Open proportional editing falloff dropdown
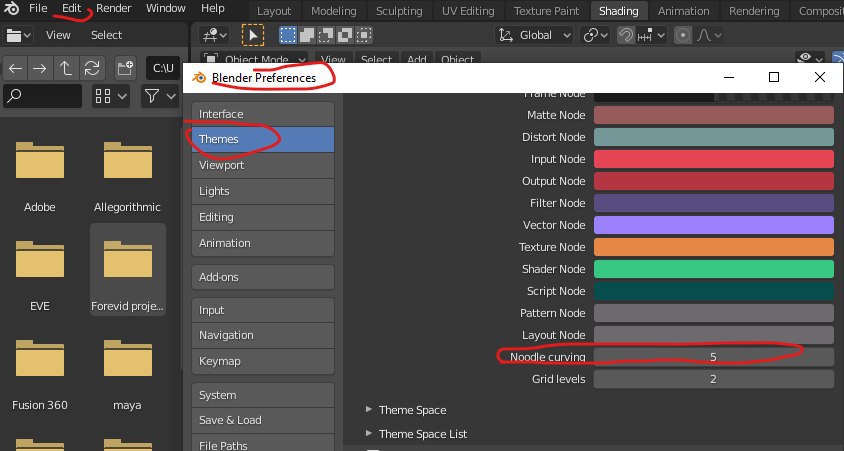The image size is (844, 451). (x=709, y=36)
